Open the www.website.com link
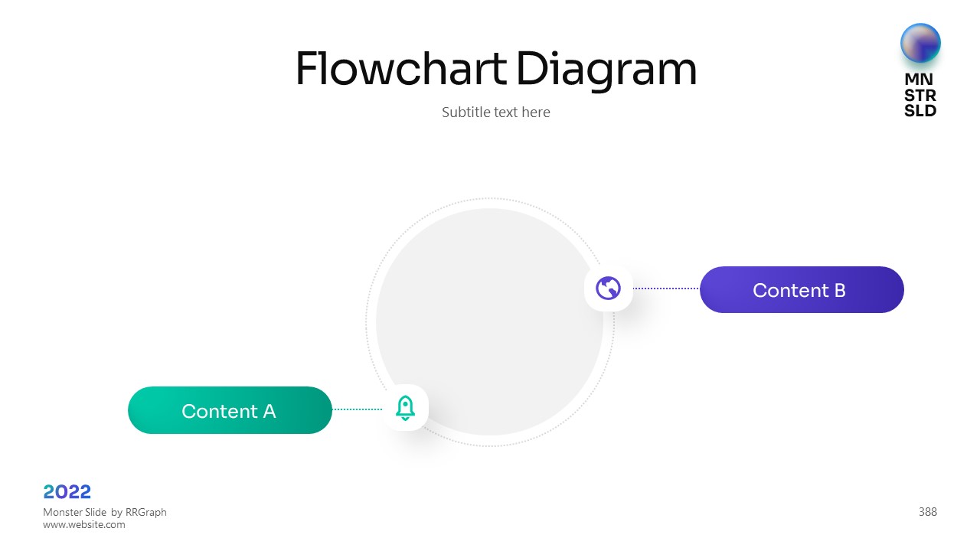Viewport: 980px width, 551px height. (83, 525)
